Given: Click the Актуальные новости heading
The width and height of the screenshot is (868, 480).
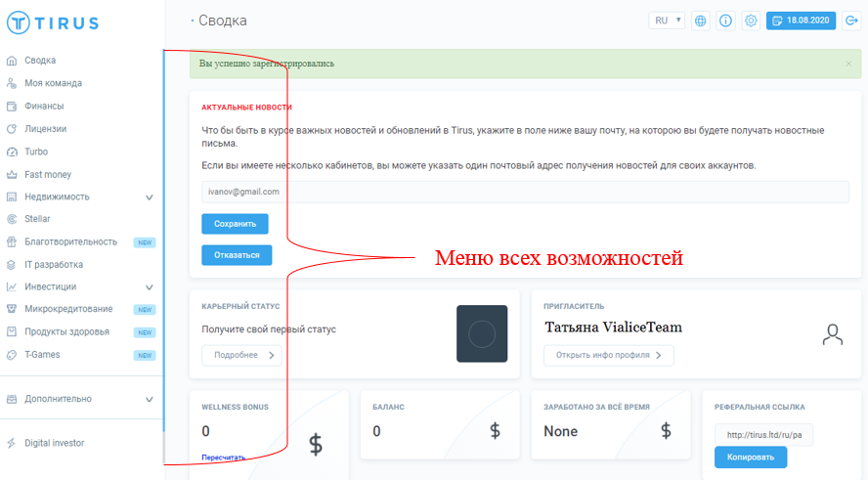Looking at the screenshot, I should (x=246, y=108).
